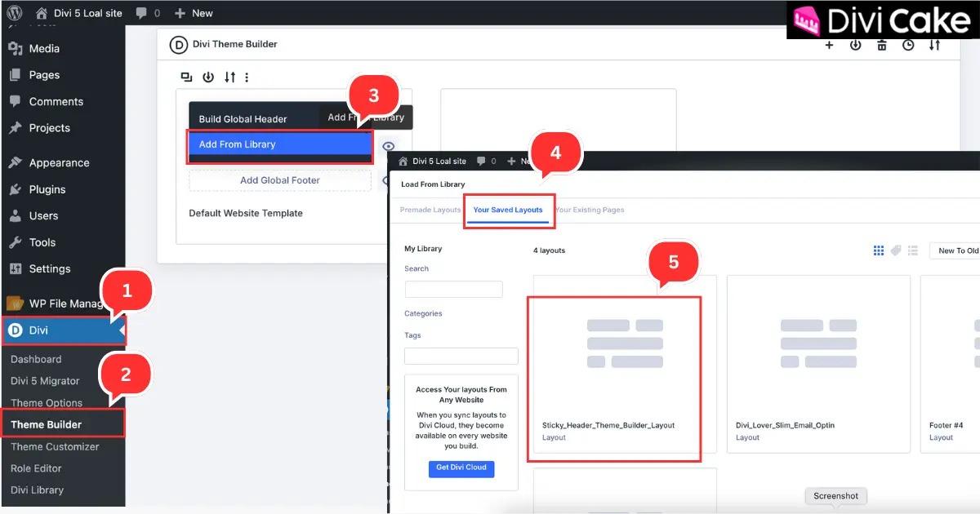Open the three-dot template options menu
This screenshot has height=514, width=980.
(247, 77)
